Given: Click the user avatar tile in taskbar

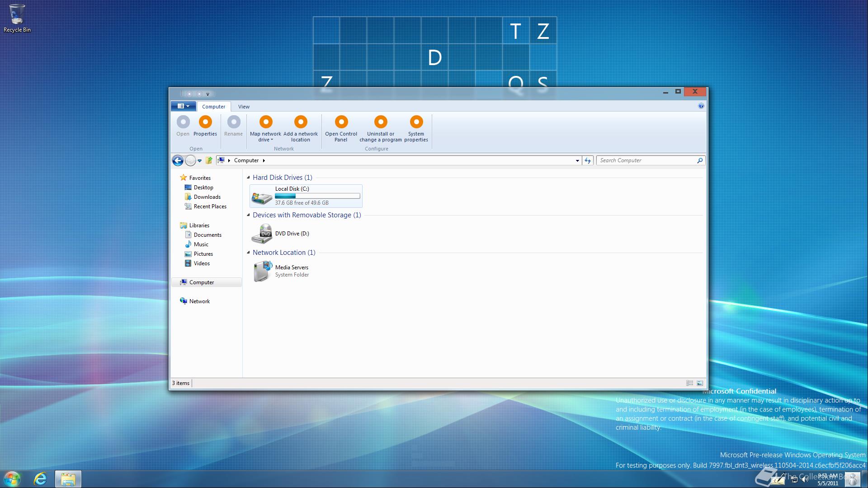Looking at the screenshot, I should 852,479.
